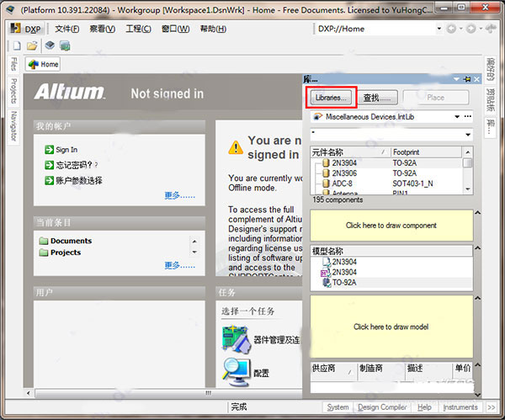Image resolution: width=505 pixels, height=420 pixels.
Task: Close the 库 library panel
Action: point(477,79)
